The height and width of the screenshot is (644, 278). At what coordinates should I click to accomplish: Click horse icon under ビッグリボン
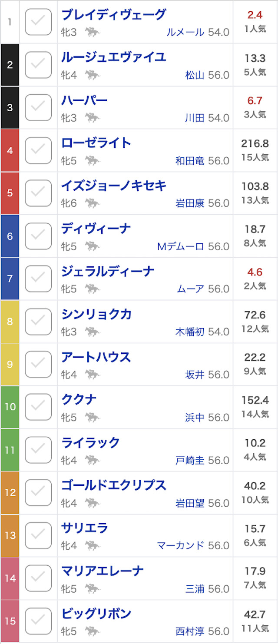[x=92, y=631]
